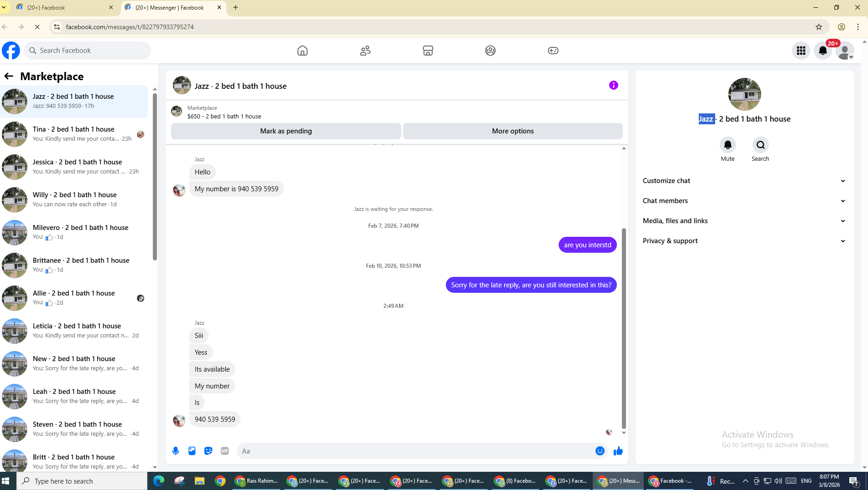Click the conversation list scrollbar
Image resolution: width=868 pixels, height=490 pixels.
click(x=155, y=177)
